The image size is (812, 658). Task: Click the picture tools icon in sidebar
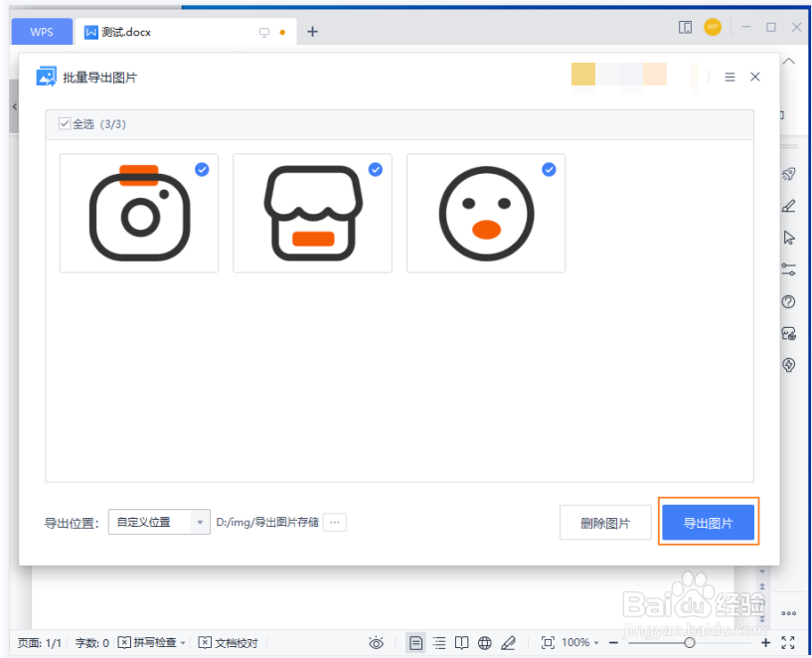coord(788,333)
